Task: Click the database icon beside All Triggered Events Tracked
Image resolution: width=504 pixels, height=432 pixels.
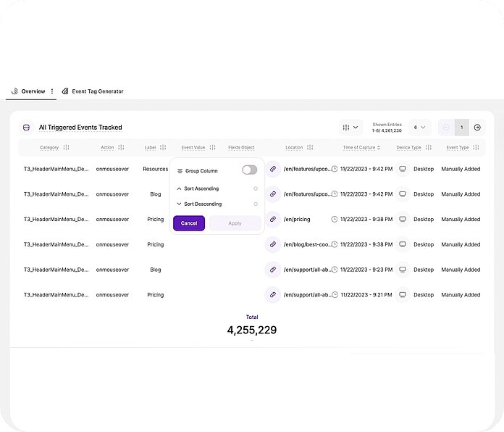Action: (26, 128)
